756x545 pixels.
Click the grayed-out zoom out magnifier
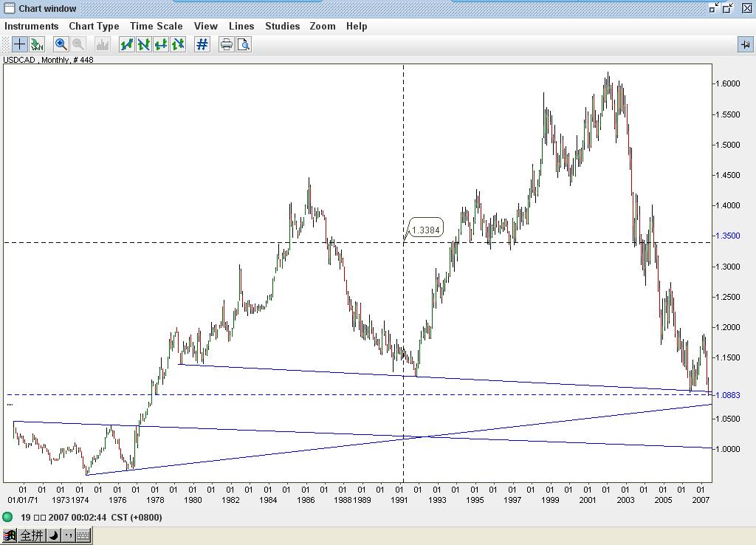tap(78, 44)
